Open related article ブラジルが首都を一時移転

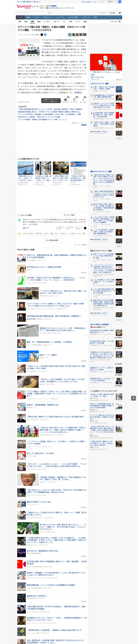(42, 119)
